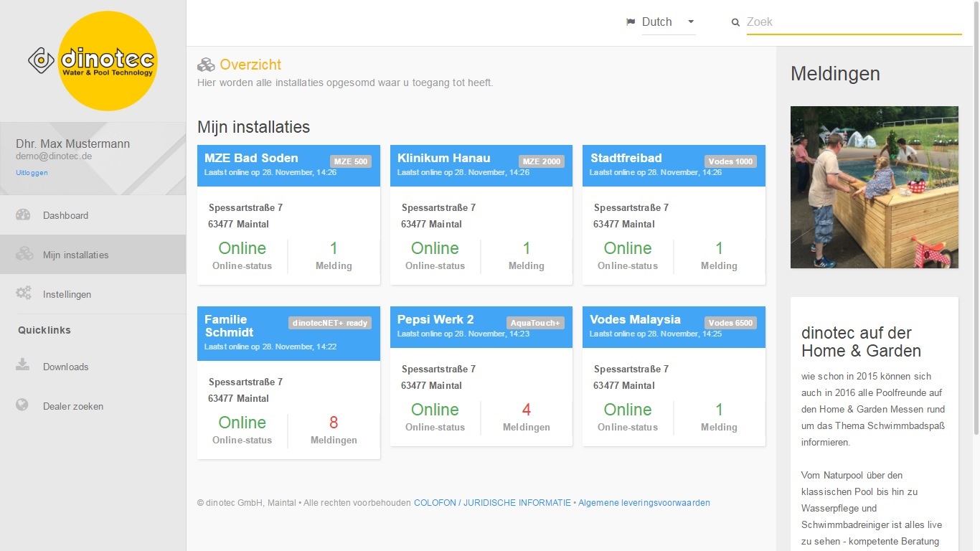Click the dinotec logo
This screenshot has width=980, height=551.
coord(93,61)
